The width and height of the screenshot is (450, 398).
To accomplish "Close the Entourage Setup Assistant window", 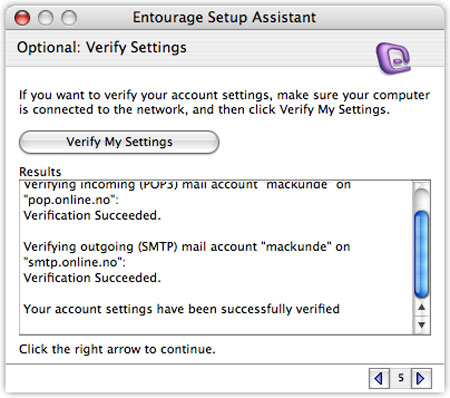I will 22,17.
